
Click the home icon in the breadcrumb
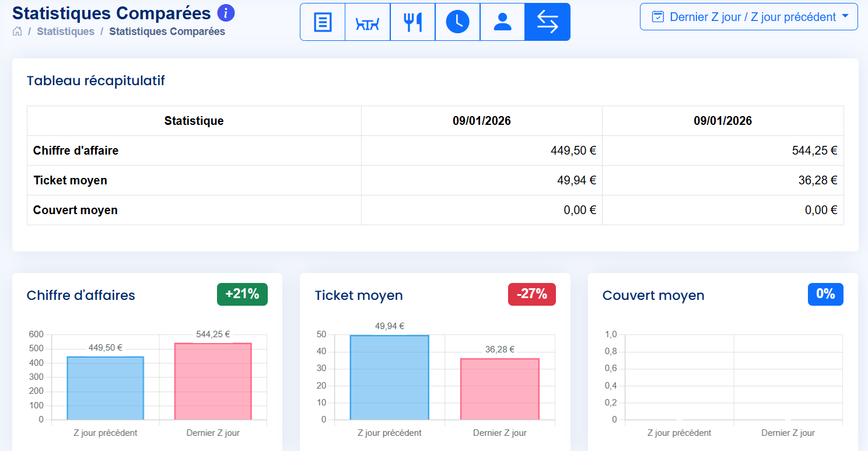17,32
